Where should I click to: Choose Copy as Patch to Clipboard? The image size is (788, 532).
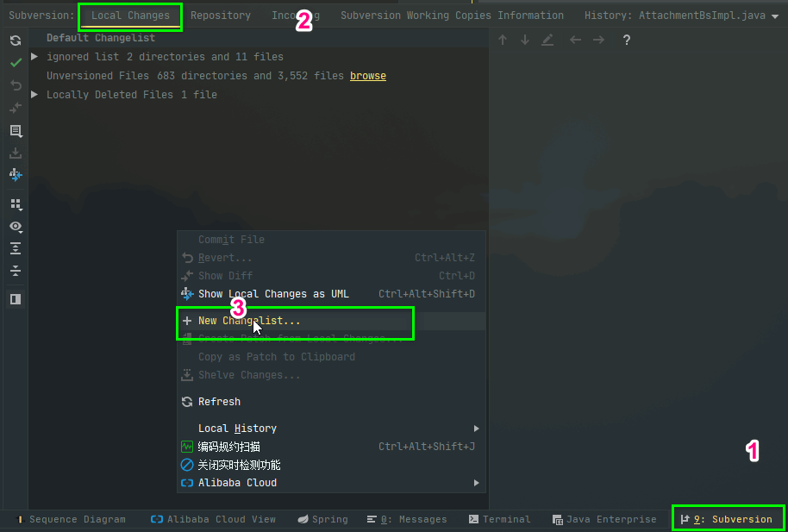point(331,357)
